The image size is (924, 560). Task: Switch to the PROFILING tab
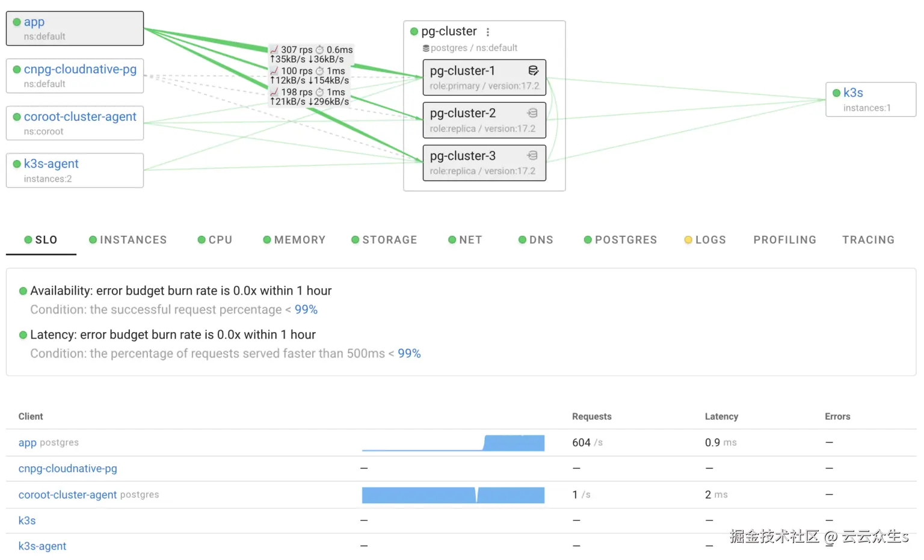tap(785, 240)
